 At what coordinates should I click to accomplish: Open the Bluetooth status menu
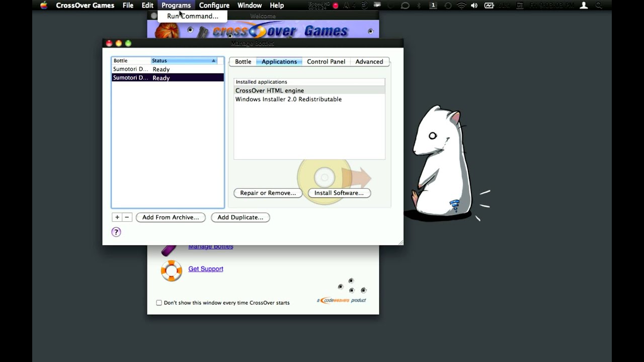coord(419,6)
